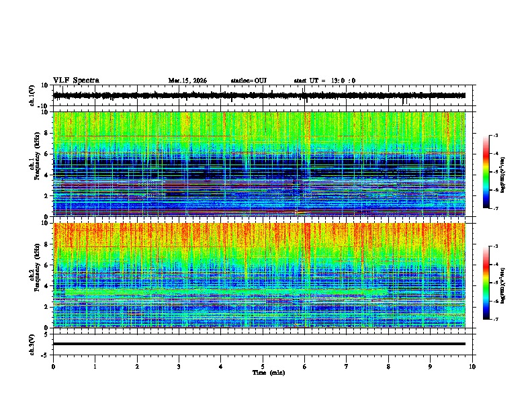Click the ch.2 color bar "-7" label
The height and width of the screenshot is (411, 532).
pyautogui.click(x=496, y=320)
